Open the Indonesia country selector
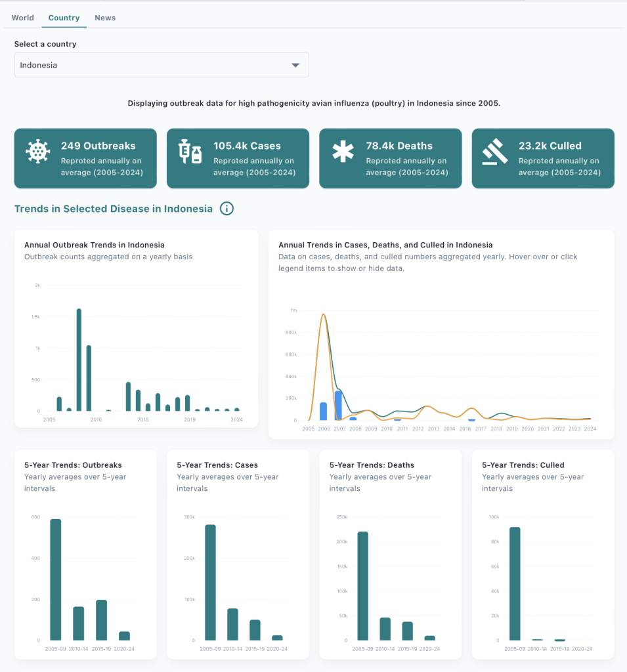Image resolution: width=627 pixels, height=672 pixels. click(161, 66)
